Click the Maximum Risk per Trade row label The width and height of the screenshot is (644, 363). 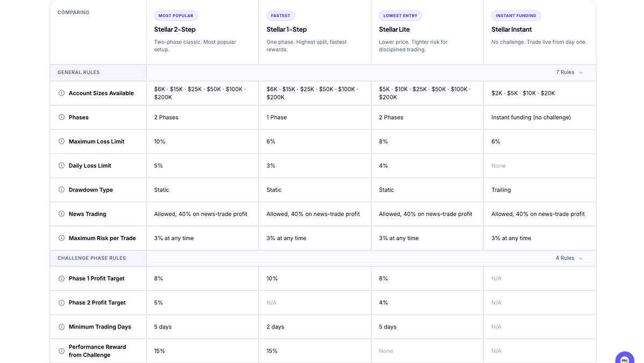(102, 238)
